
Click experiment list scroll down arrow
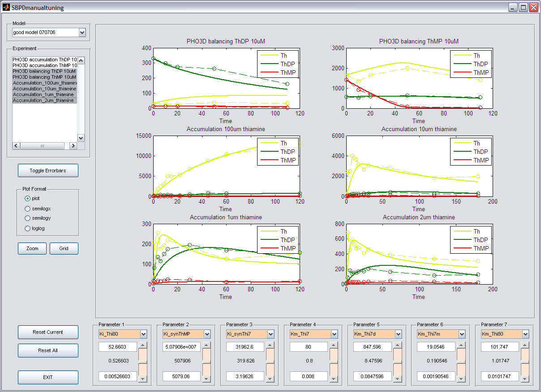click(81, 138)
